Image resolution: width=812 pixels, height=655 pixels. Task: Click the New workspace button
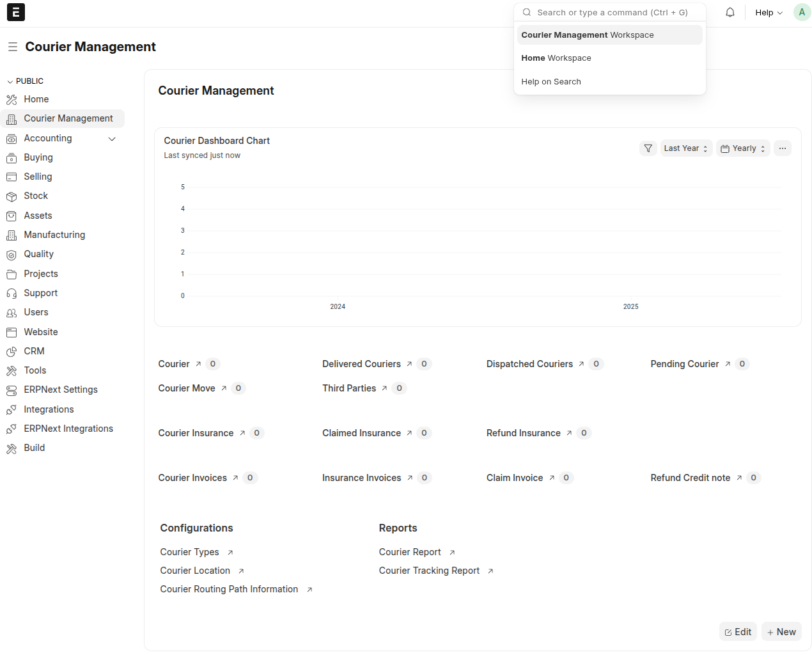(x=781, y=632)
